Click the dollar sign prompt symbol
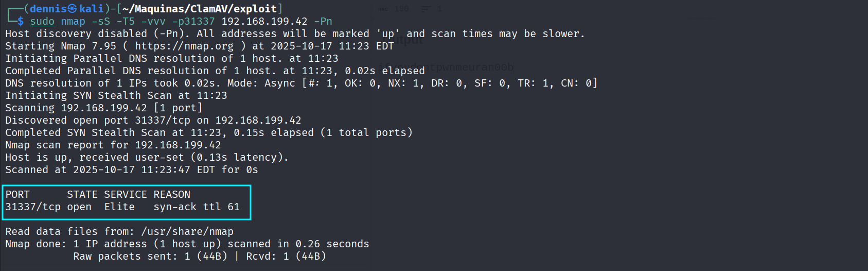This screenshot has width=868, height=271. pyautogui.click(x=21, y=21)
